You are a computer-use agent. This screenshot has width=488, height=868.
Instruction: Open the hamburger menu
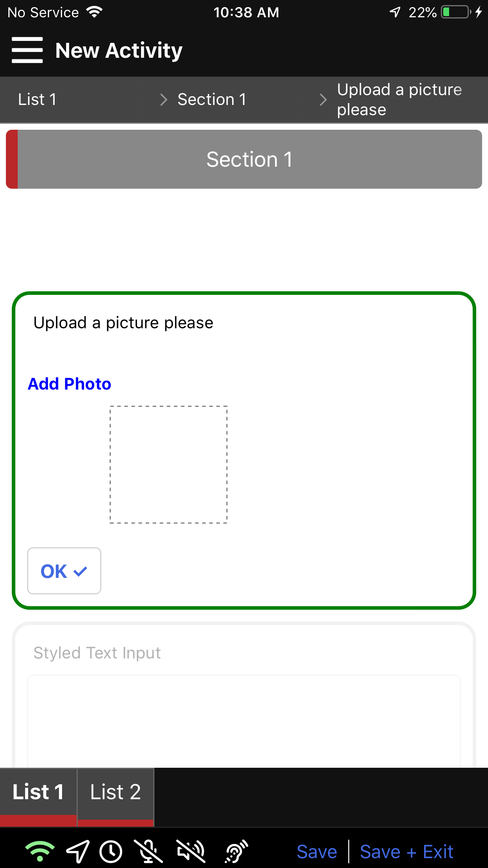click(x=27, y=50)
